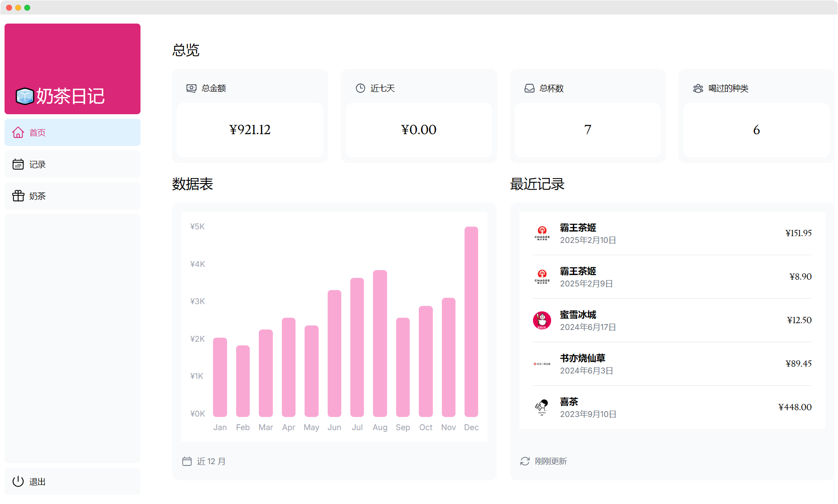This screenshot has width=838, height=504.
Task: Click the ¥3K axis label
Action: click(198, 301)
